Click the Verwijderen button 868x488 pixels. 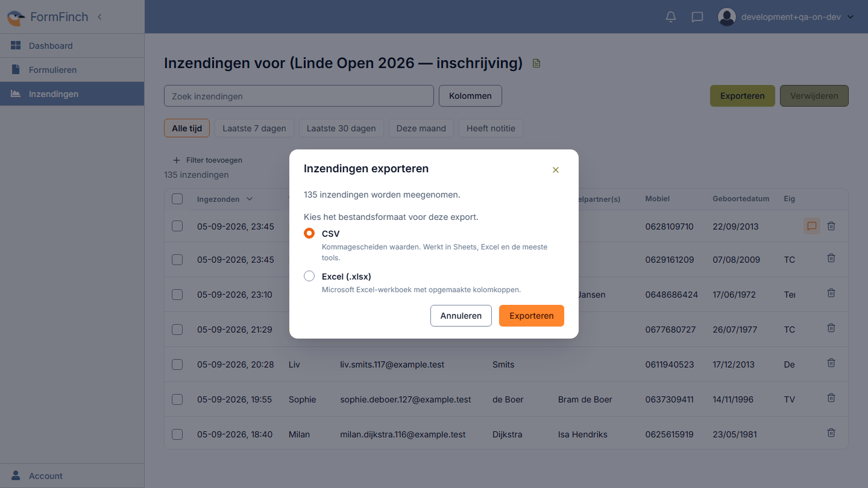point(814,96)
